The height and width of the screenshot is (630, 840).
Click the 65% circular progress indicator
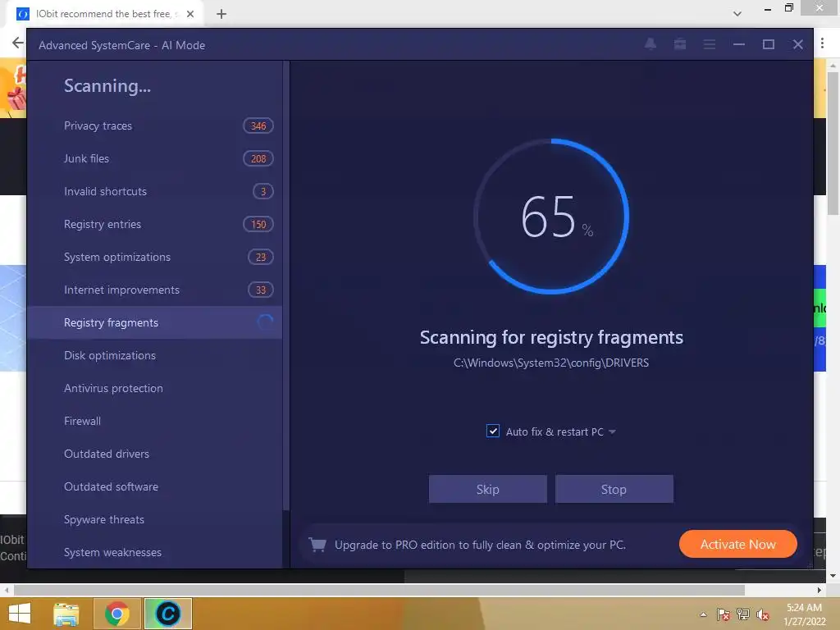tap(551, 217)
